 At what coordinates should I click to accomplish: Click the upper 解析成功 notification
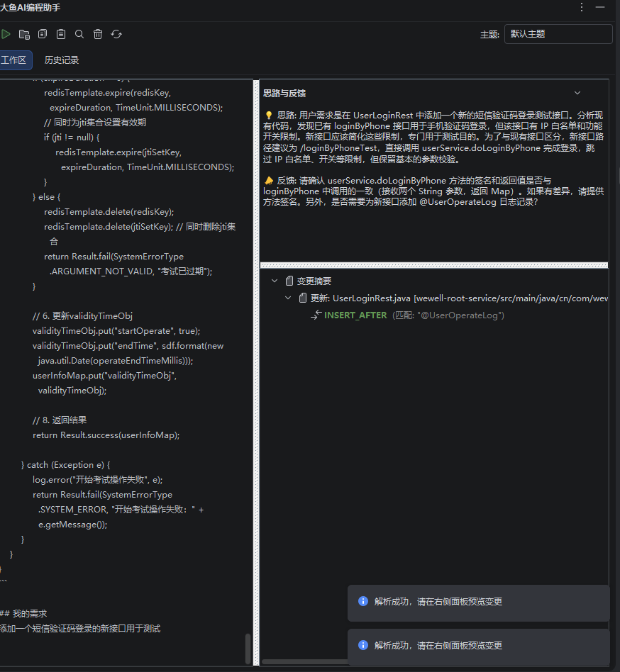[x=478, y=602]
